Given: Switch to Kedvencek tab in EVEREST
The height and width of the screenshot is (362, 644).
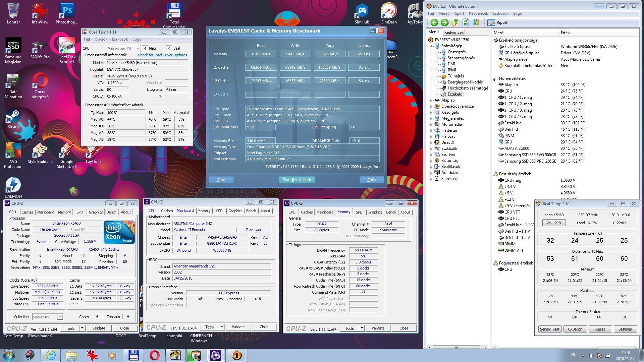Looking at the screenshot, I should pos(454,33).
